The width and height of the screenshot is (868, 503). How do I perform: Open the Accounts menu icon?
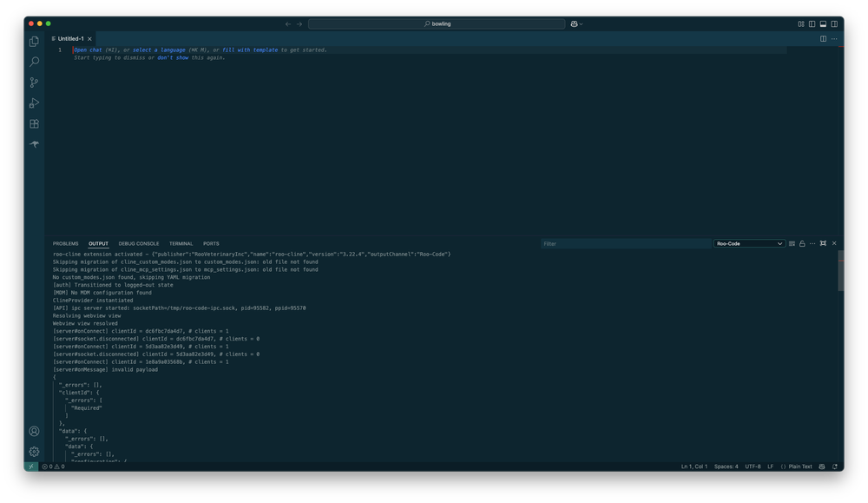[33, 431]
